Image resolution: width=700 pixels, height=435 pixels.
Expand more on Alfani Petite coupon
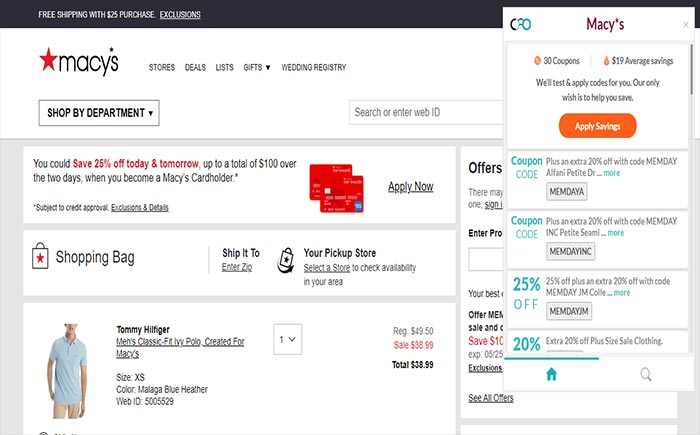pos(612,173)
